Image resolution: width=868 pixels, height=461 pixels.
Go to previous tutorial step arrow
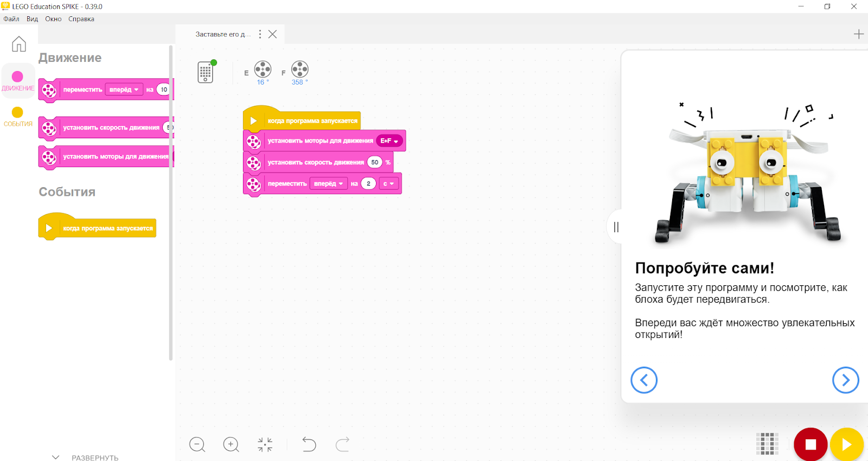tap(644, 380)
